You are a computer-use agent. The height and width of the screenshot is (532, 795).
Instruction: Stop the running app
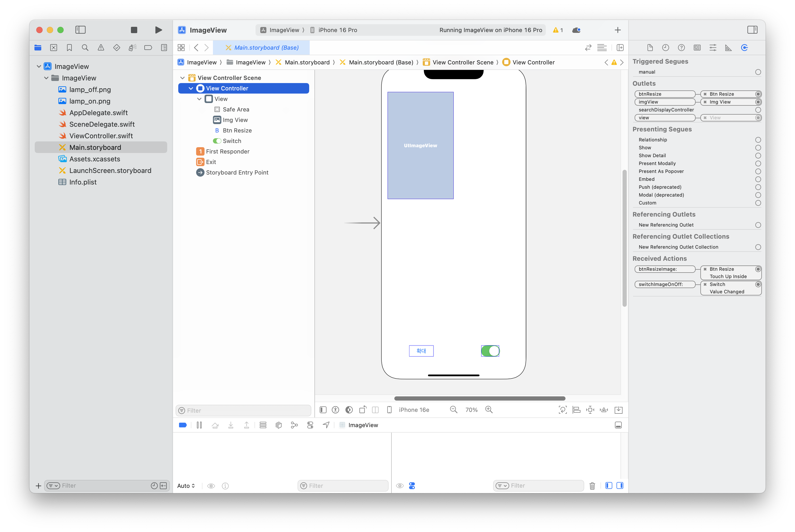click(134, 30)
